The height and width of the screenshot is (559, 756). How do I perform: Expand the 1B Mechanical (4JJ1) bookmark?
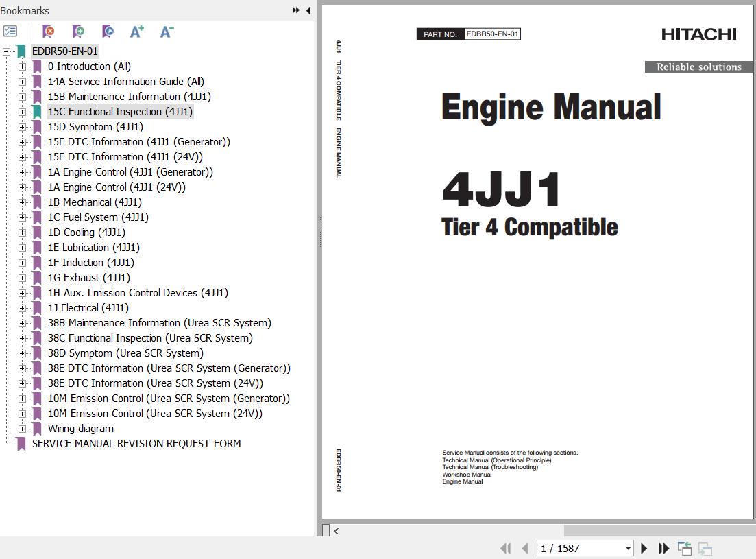22,202
